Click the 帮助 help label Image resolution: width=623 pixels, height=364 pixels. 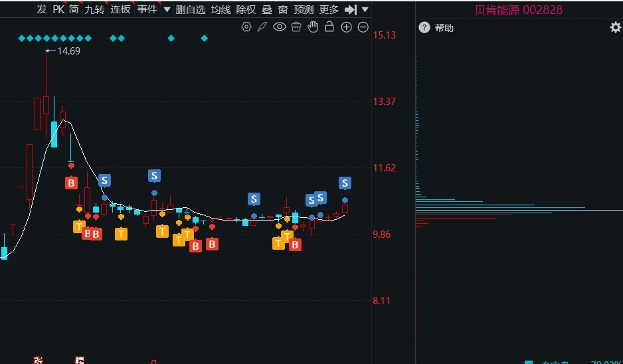click(x=444, y=28)
